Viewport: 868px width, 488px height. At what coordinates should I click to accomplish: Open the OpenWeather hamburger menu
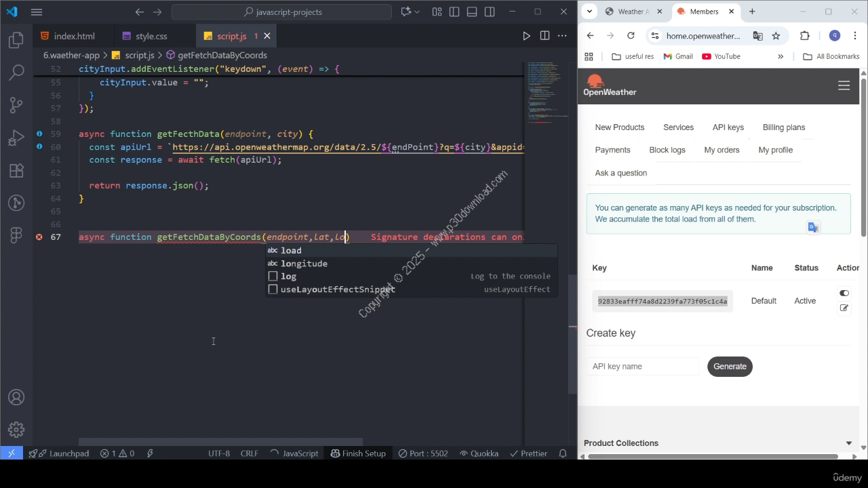(844, 85)
